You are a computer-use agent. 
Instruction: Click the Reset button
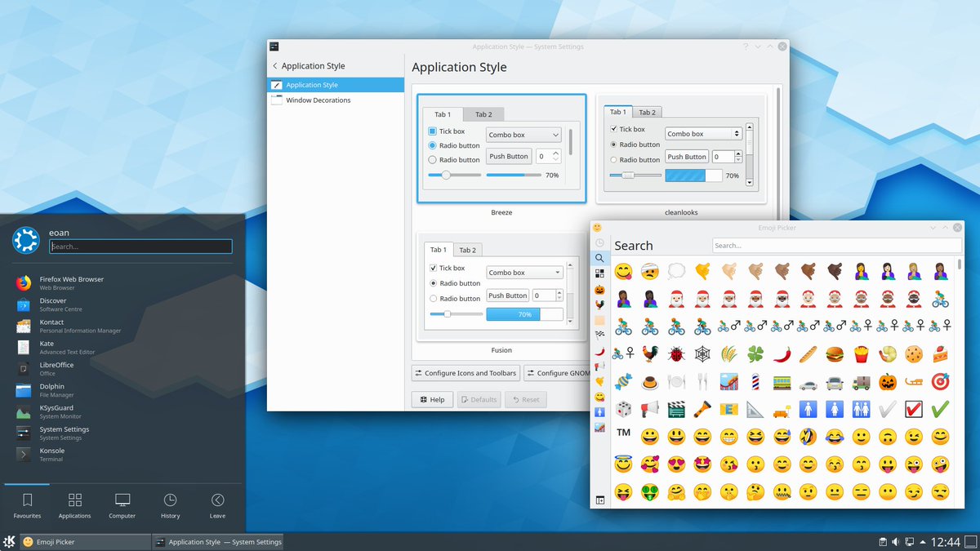click(x=525, y=399)
